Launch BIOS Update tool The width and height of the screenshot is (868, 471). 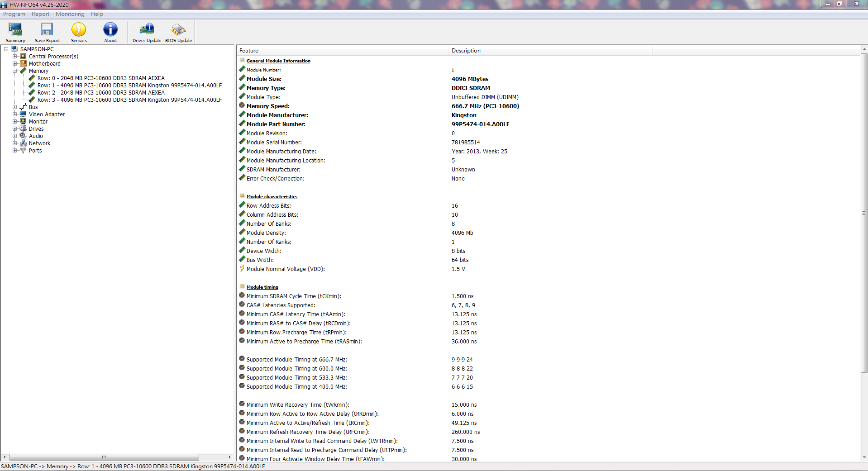pyautogui.click(x=178, y=32)
